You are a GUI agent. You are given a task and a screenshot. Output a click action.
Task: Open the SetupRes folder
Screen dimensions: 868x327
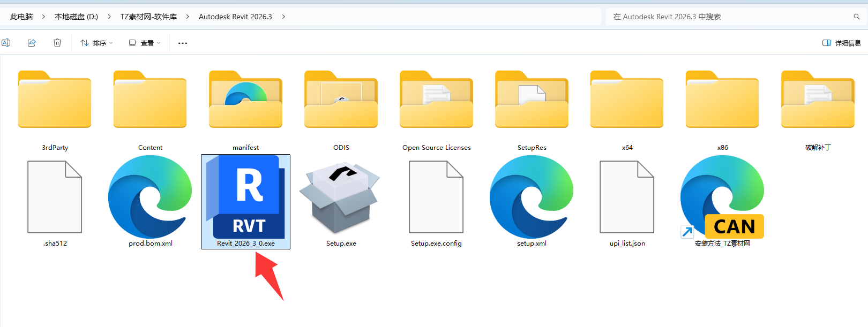532,100
